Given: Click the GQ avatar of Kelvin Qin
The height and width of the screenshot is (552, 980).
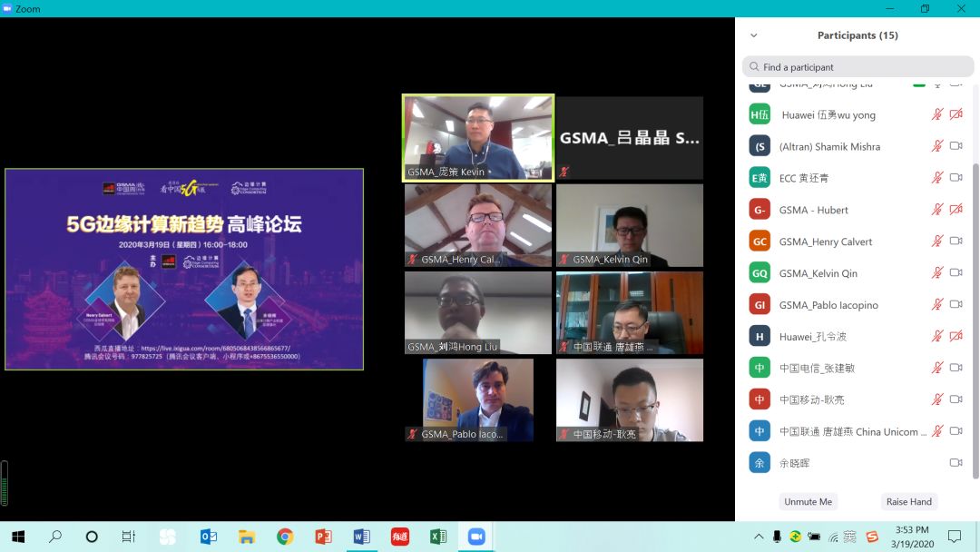Looking at the screenshot, I should [759, 273].
